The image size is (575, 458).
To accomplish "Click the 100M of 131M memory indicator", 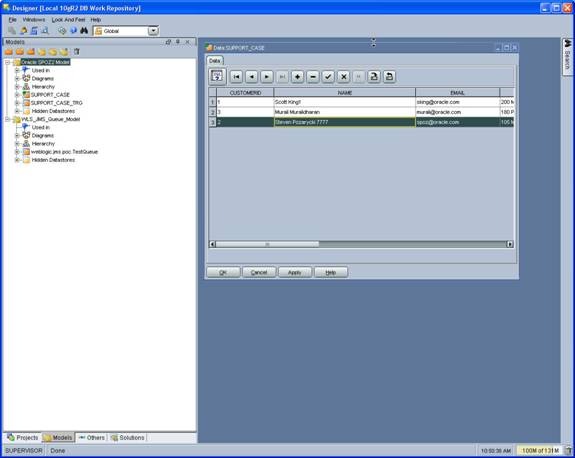I will pos(540,450).
